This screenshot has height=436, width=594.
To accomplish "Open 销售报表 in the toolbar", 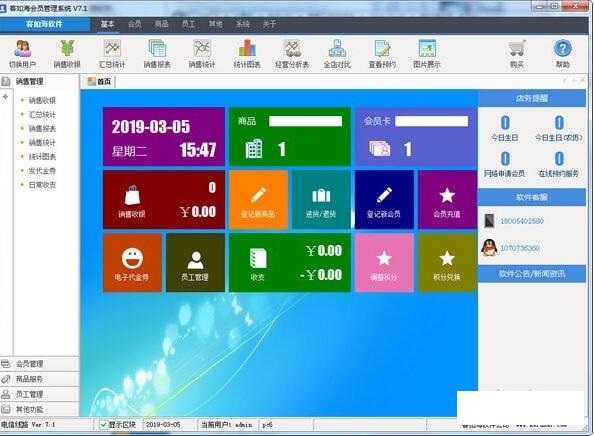I will point(157,54).
